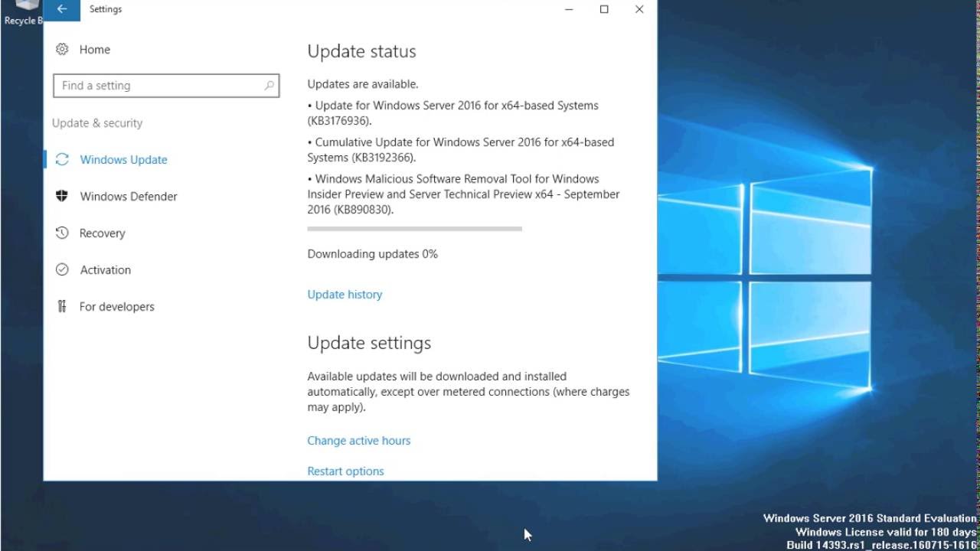Click the Find a setting search box
Screen dimensions: 980x551
(166, 86)
